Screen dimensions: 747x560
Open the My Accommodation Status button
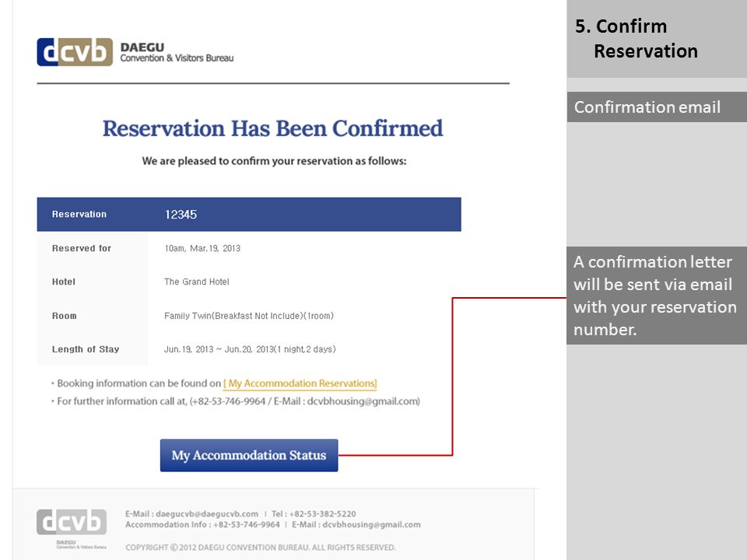(249, 455)
